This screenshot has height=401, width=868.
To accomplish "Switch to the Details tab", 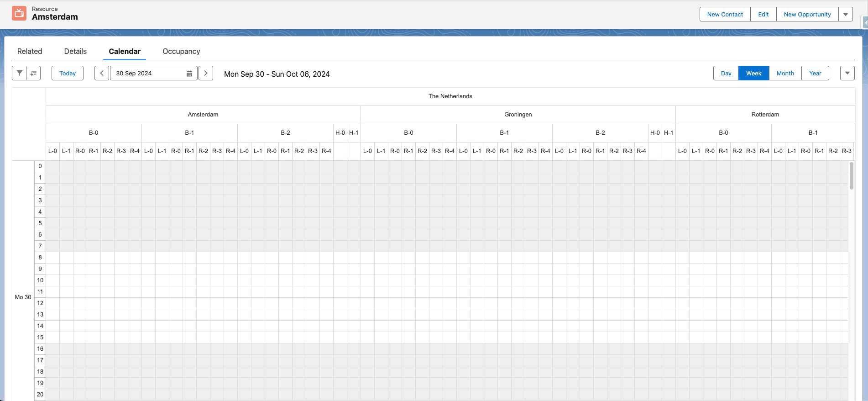I will point(75,51).
